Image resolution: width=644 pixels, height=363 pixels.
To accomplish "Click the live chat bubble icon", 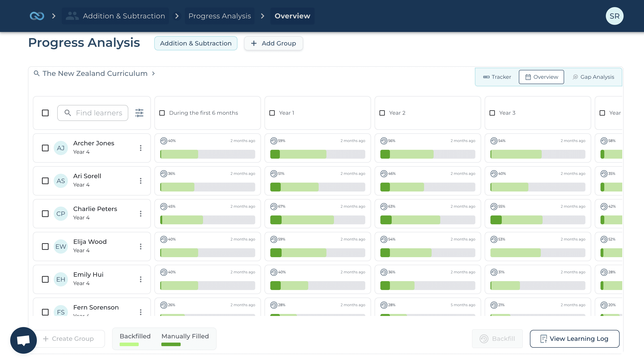I will (x=24, y=340).
